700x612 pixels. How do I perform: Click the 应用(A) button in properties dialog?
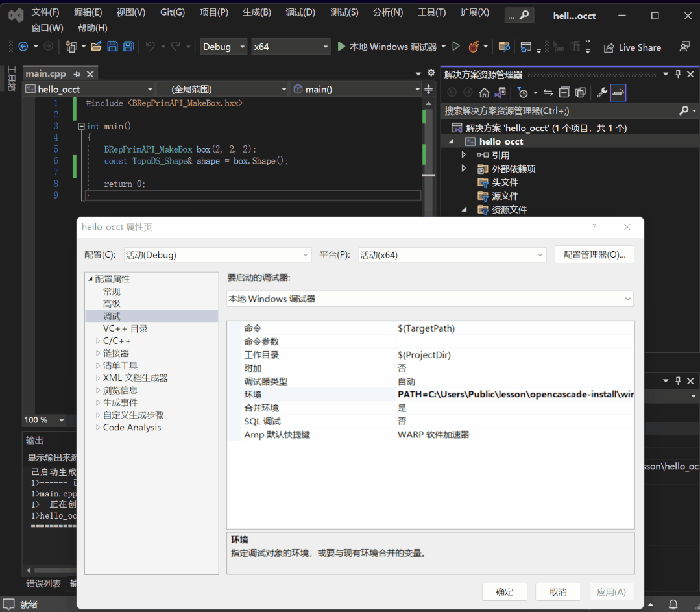click(x=610, y=591)
